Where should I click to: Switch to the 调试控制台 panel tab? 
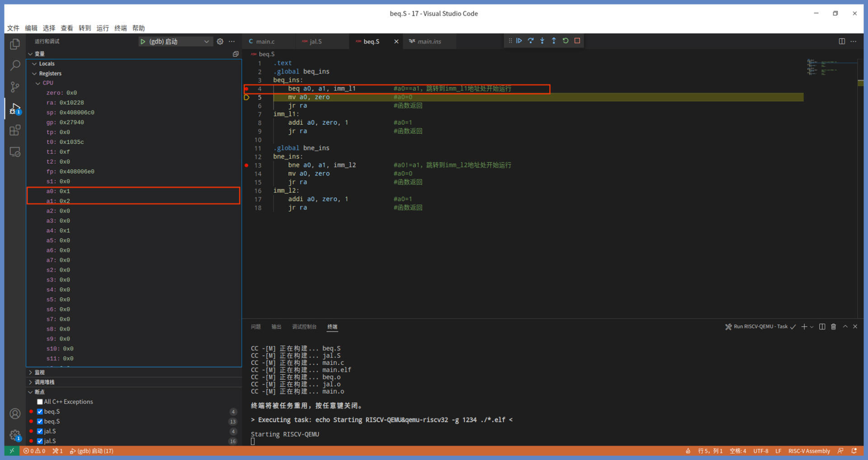pyautogui.click(x=304, y=327)
